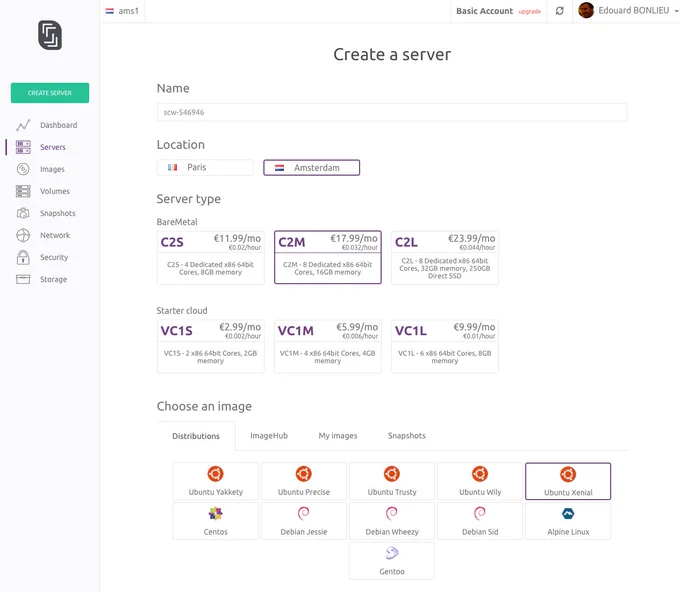Choose the C2L BareMetal server type
This screenshot has height=592, width=680.
(x=445, y=258)
